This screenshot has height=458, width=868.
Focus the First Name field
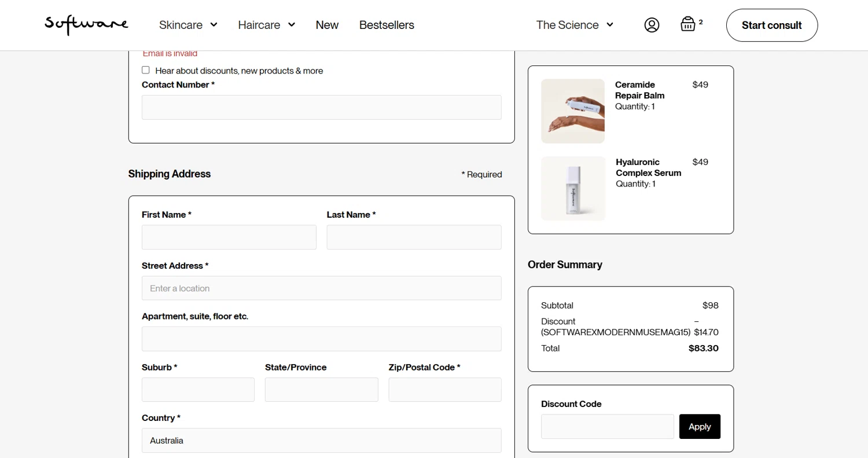pyautogui.click(x=229, y=237)
